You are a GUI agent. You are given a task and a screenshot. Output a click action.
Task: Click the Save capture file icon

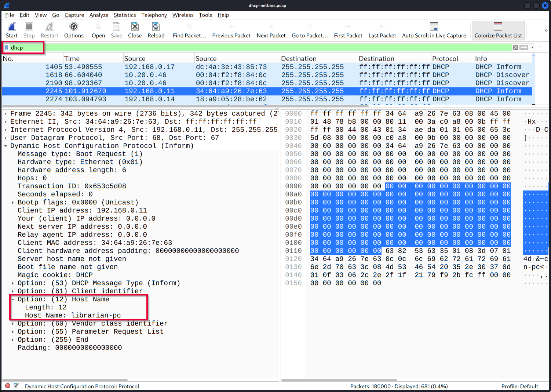coord(117,30)
